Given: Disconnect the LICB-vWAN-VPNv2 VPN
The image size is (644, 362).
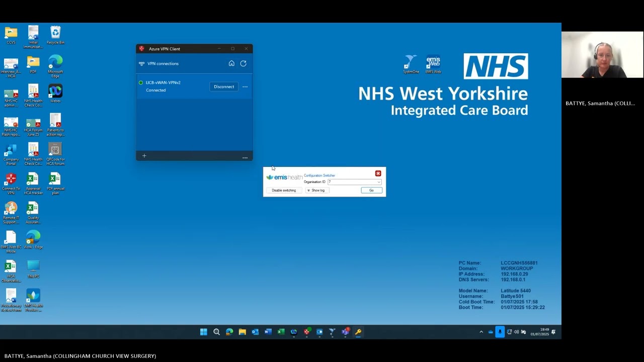Looking at the screenshot, I should pyautogui.click(x=224, y=86).
